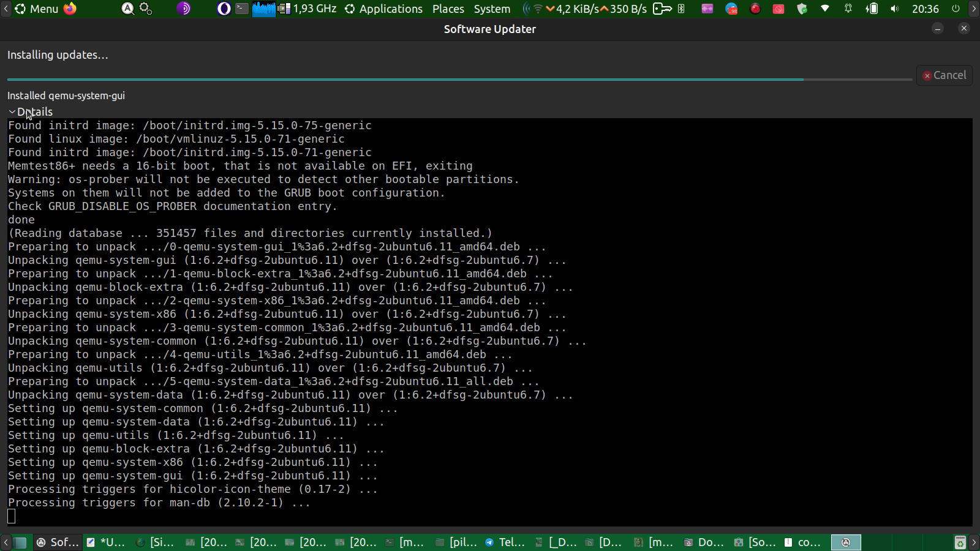The width and height of the screenshot is (980, 551).
Task: Open the Places menu
Action: point(448,9)
